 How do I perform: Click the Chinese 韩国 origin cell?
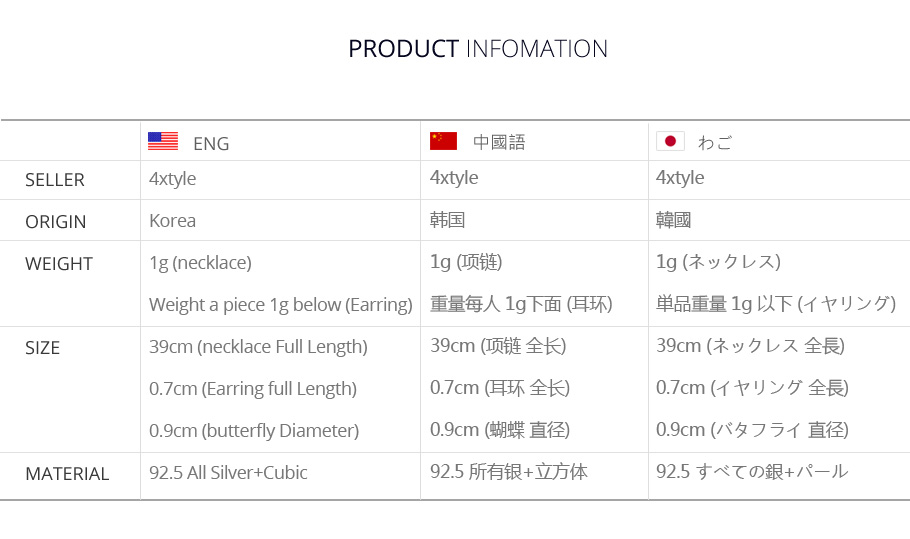(448, 220)
